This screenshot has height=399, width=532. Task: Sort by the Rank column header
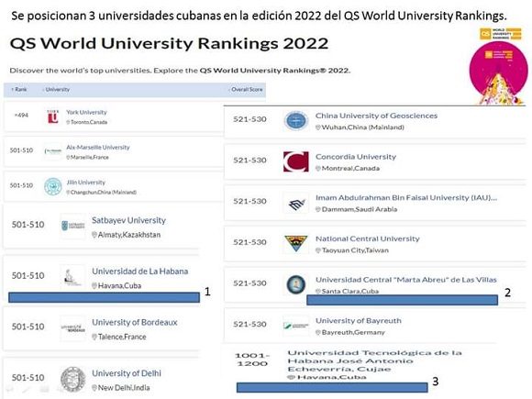point(19,90)
